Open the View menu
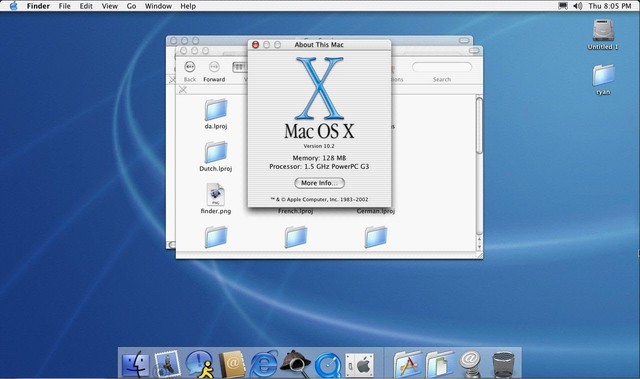This screenshot has width=640, height=379. [109, 6]
